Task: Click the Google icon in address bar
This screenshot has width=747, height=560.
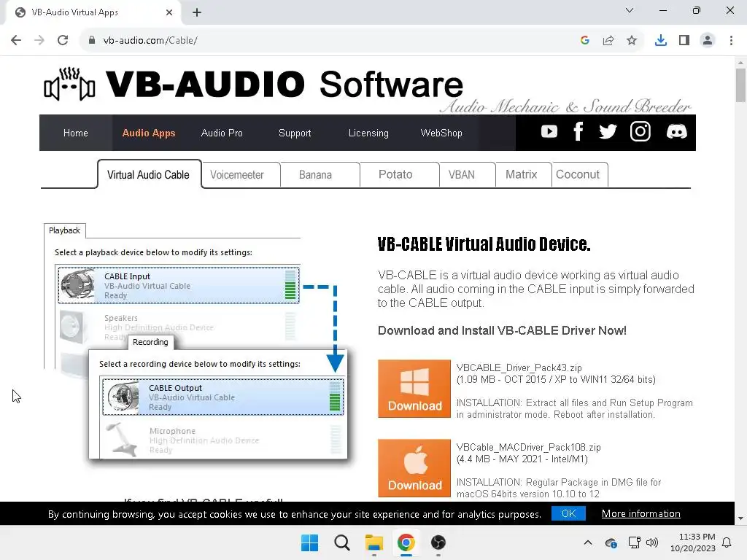Action: coord(585,40)
